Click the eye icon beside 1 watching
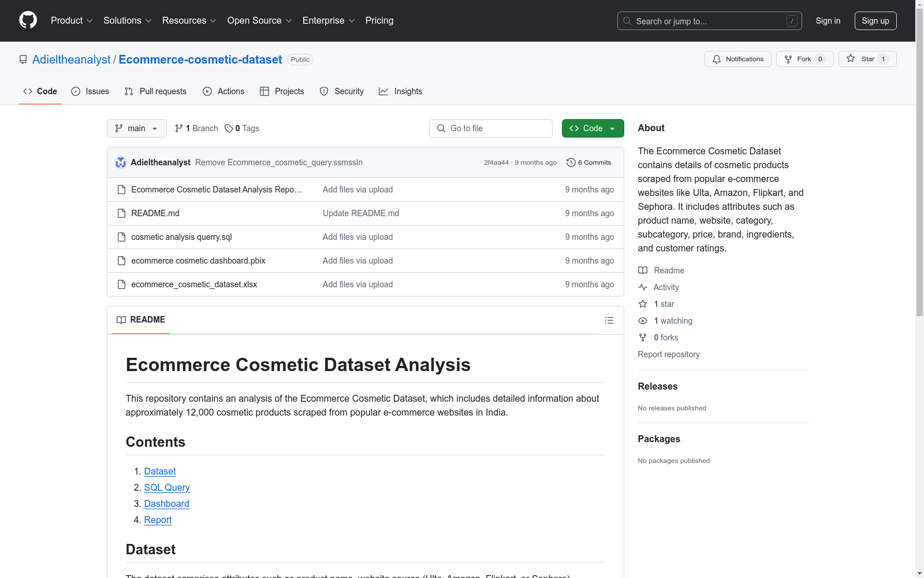The height and width of the screenshot is (578, 924). [643, 321]
